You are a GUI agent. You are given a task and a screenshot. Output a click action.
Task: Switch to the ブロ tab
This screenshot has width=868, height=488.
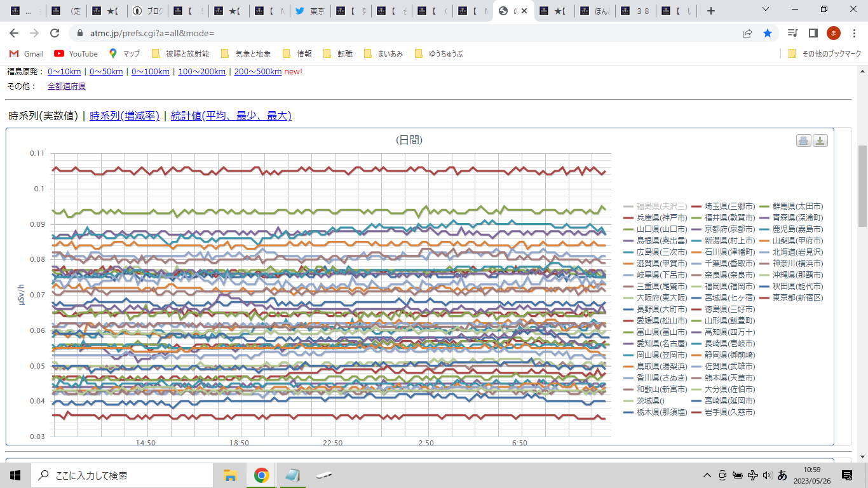coord(147,11)
